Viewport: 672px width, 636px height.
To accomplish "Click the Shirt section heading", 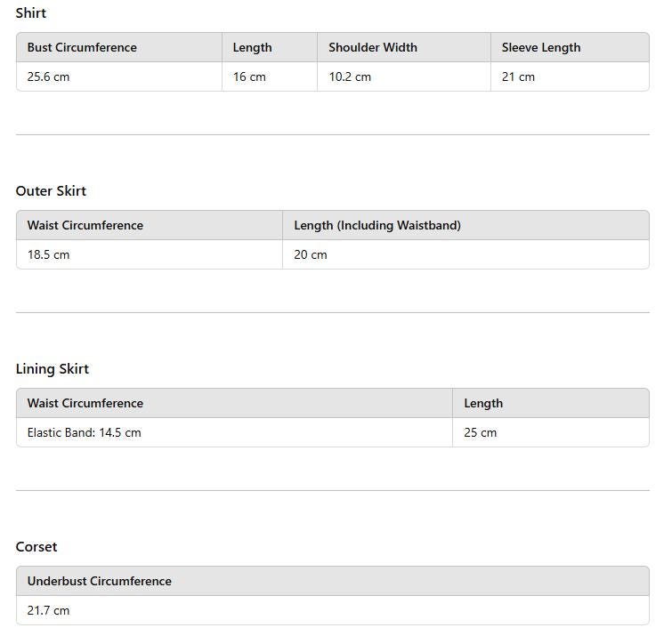I will (31, 13).
